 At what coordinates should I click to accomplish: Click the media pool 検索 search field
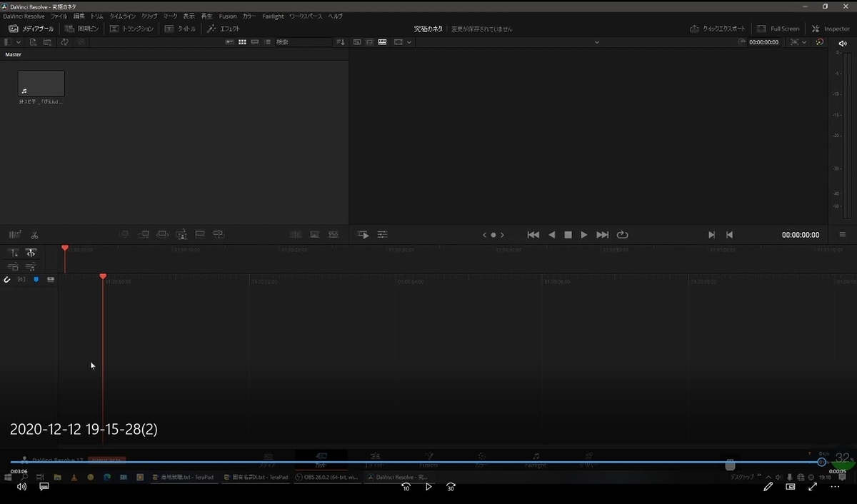point(304,42)
